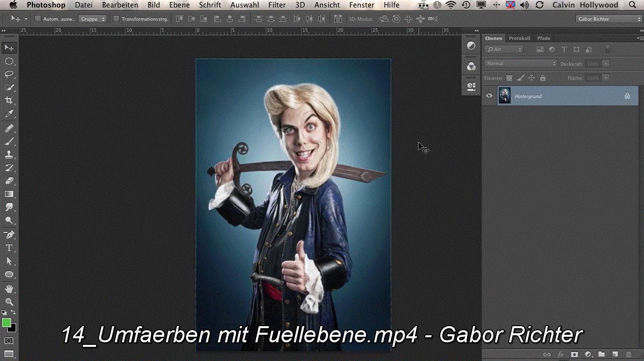The image size is (644, 361).
Task: Open the Adjustments panel icon
Action: [x=471, y=45]
